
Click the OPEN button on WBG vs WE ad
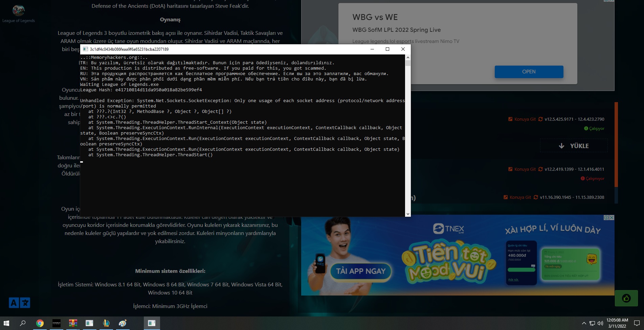point(529,72)
